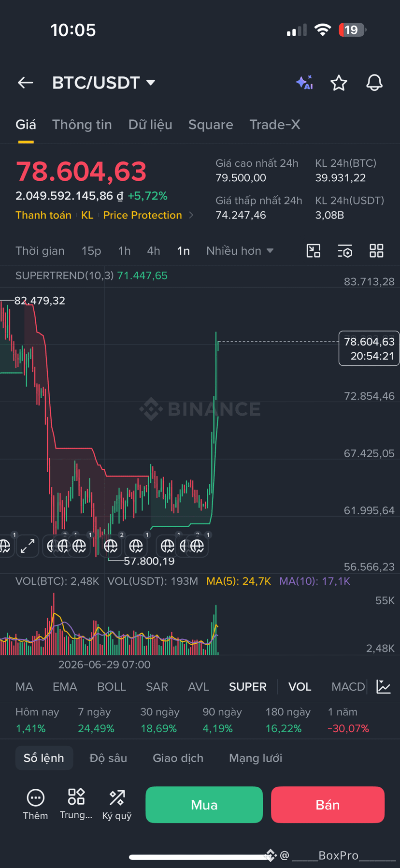Tap the 82.479,32 high price marker
The width and height of the screenshot is (400, 868).
[x=40, y=301]
